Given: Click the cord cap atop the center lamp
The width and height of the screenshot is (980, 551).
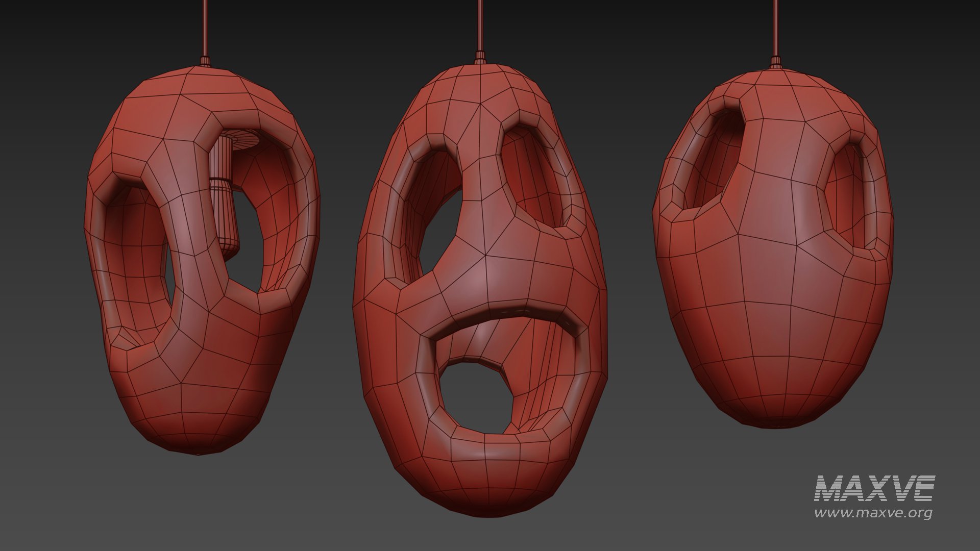Looking at the screenshot, I should tap(480, 57).
